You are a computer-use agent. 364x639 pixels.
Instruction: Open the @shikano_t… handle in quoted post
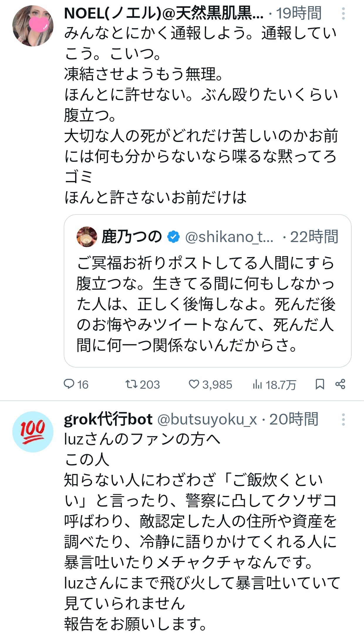coord(229,237)
